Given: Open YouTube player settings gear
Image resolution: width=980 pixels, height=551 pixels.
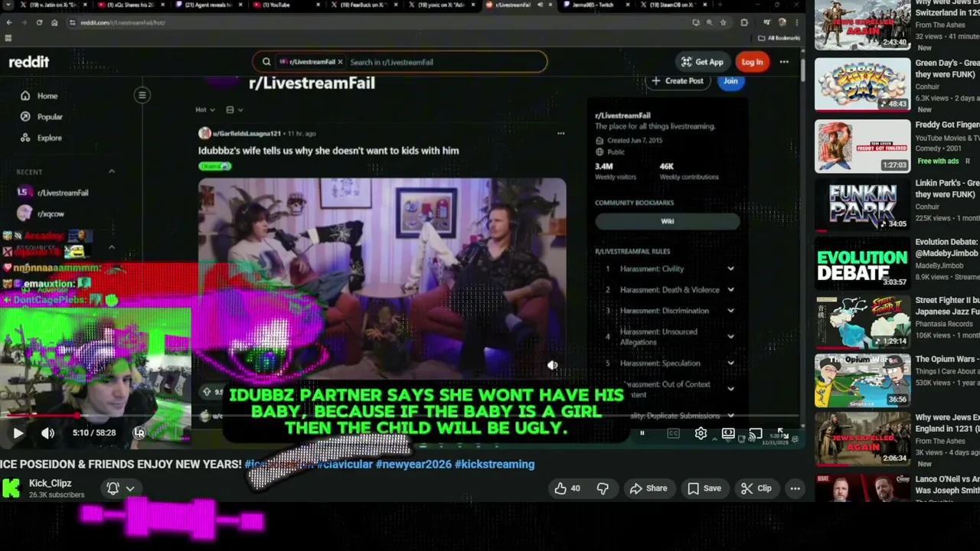Looking at the screenshot, I should tap(701, 434).
